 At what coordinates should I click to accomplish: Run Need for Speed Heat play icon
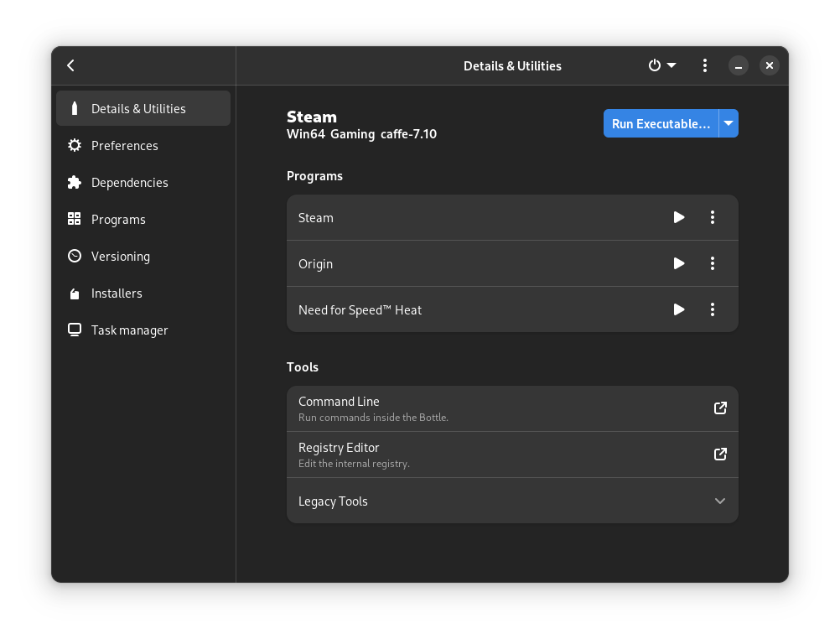tap(679, 309)
